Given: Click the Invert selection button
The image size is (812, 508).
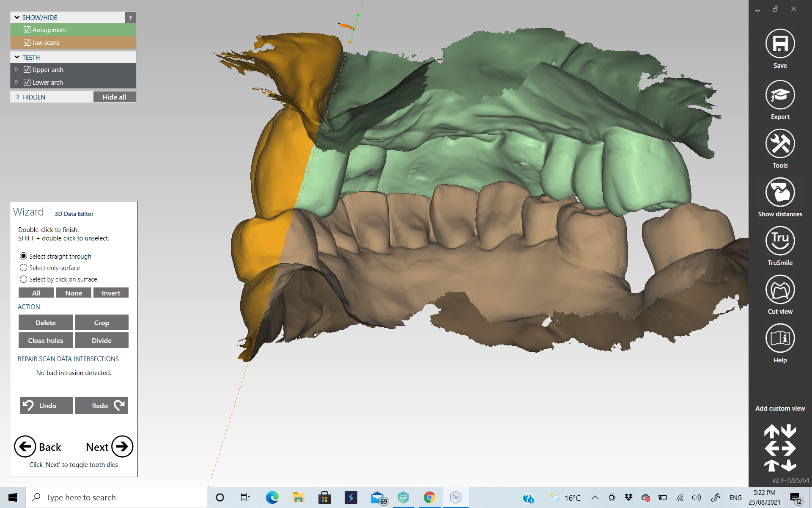Looking at the screenshot, I should pos(111,293).
